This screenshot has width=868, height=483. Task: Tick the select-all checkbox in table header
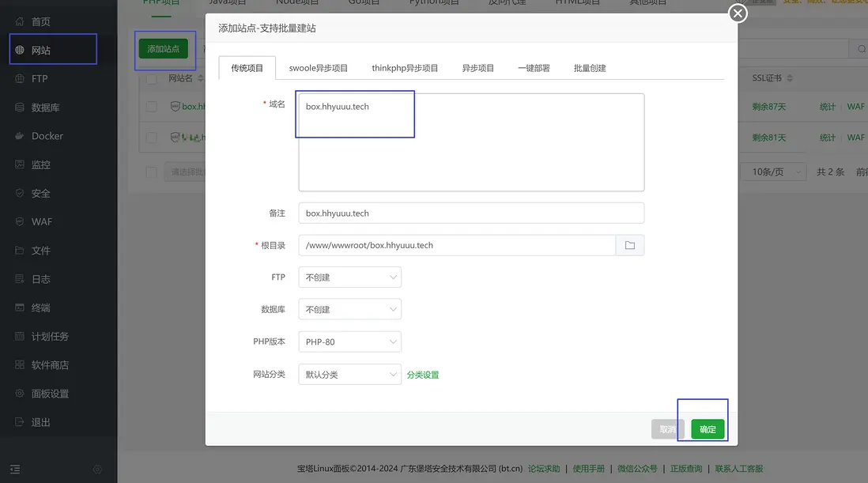[152, 78]
